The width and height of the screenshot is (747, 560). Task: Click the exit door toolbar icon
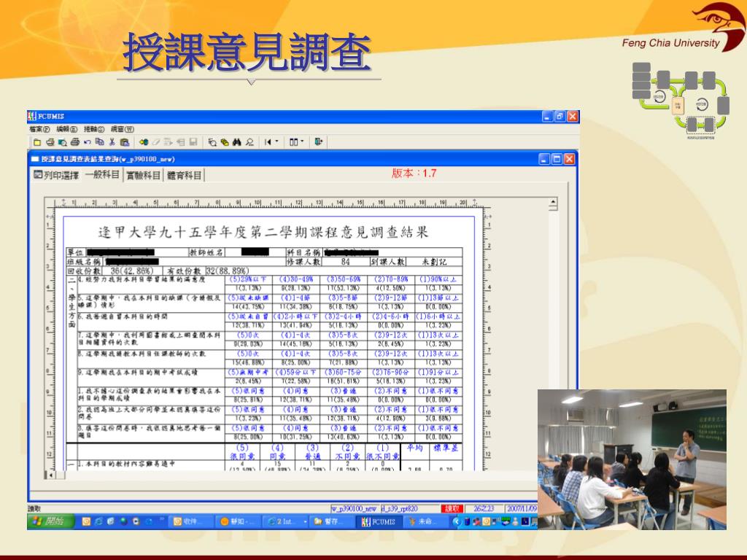click(318, 142)
